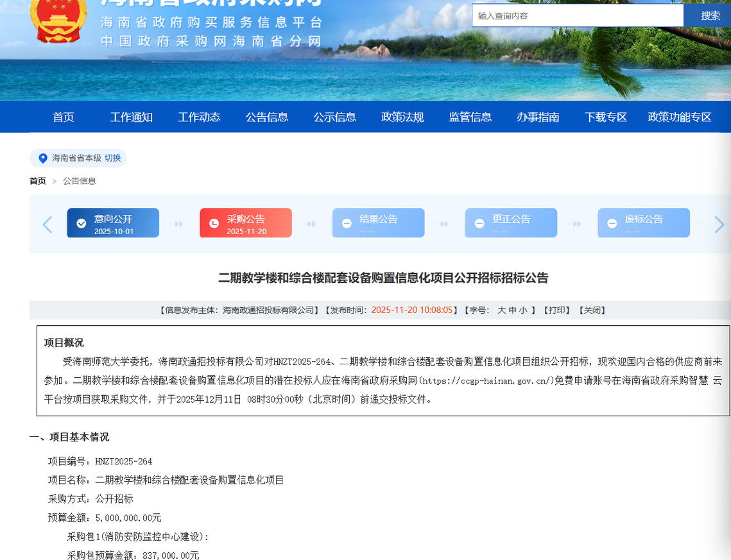The width and height of the screenshot is (731, 560).
Task: Set font size to 大
Action: tap(502, 310)
